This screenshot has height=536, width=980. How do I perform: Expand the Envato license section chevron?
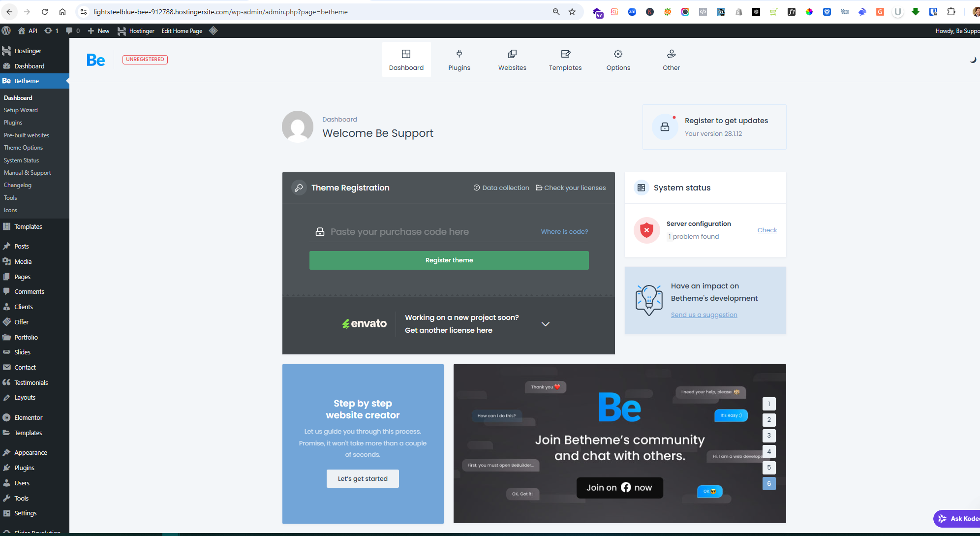[545, 324]
